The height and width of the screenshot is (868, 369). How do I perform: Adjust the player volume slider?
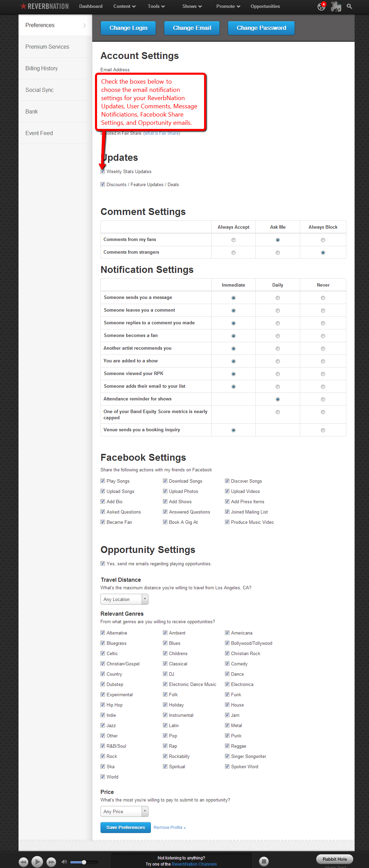coord(84,862)
